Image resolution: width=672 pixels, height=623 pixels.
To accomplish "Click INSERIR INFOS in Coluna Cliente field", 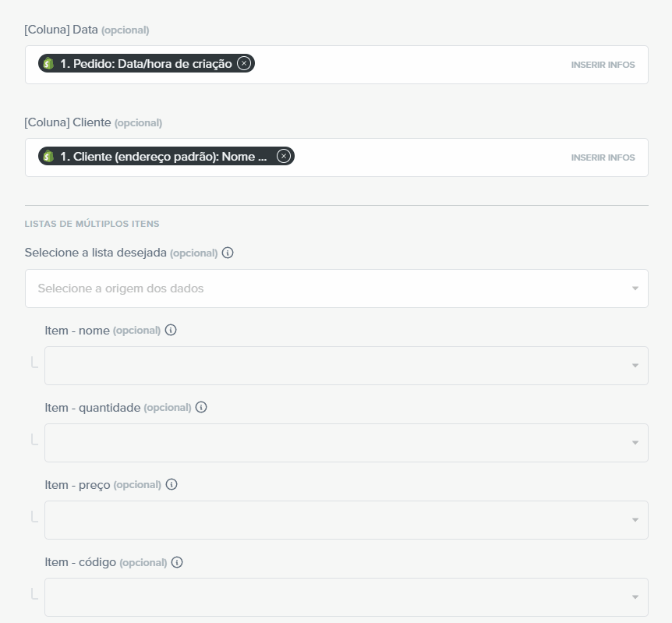I will [603, 158].
